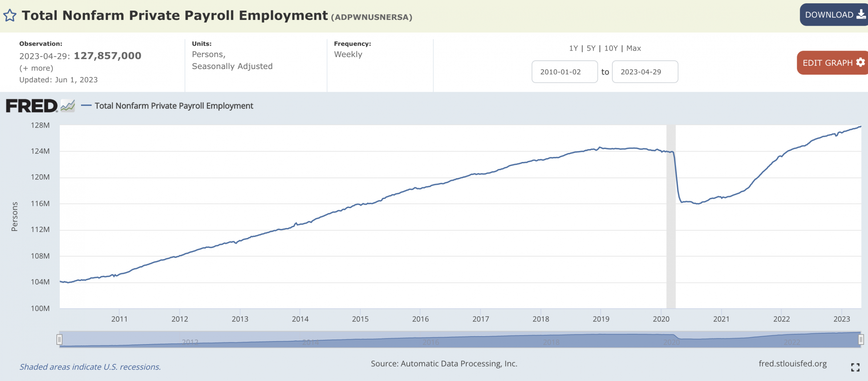Click 'Shaded areas indicate U.S. recessions' note
Screen dimensions: 868x381
[90, 367]
